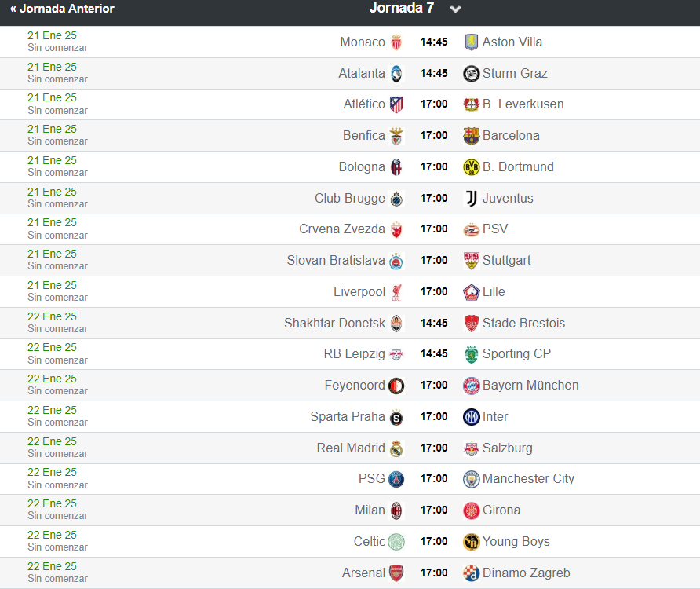Open the Liverpool crest icon
The height and width of the screenshot is (589, 700).
[396, 292]
